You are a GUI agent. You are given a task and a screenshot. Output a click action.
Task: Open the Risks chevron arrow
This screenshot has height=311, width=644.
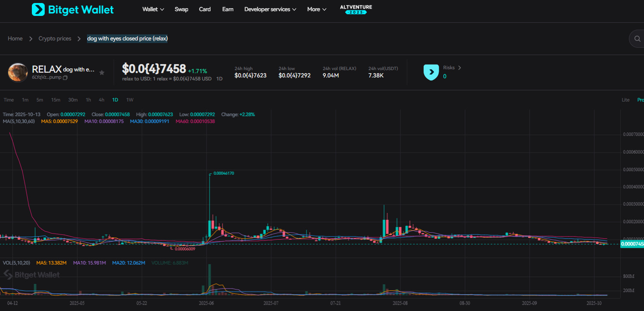pyautogui.click(x=459, y=68)
